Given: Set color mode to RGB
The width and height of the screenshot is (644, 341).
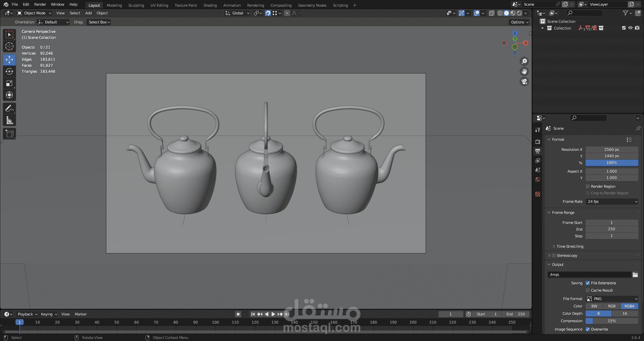Looking at the screenshot, I should click(x=612, y=306).
